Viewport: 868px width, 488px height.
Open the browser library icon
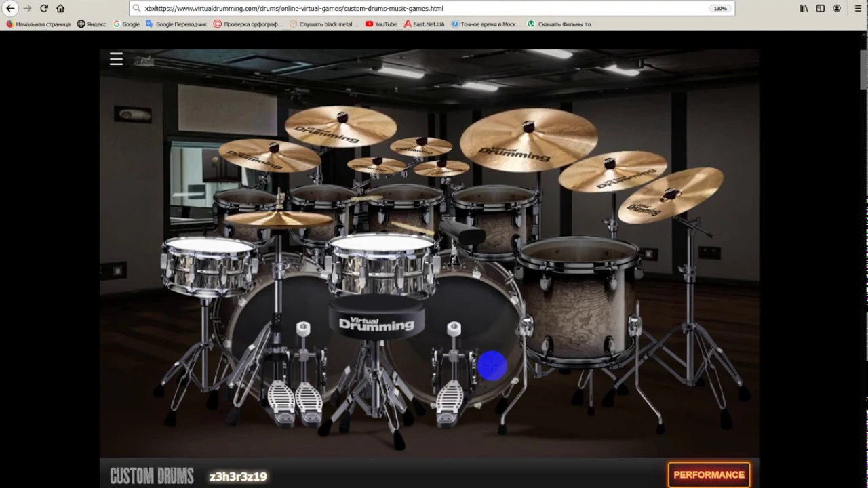[x=804, y=8]
